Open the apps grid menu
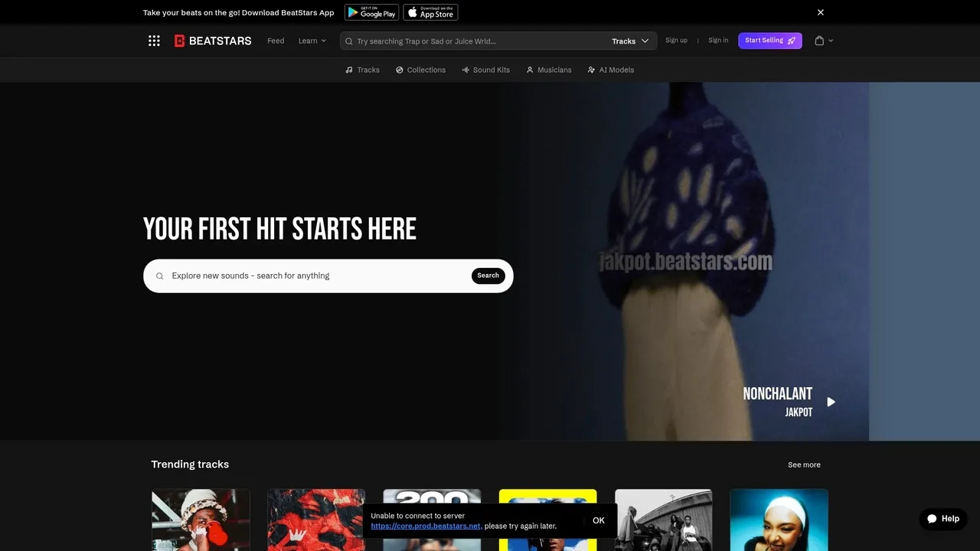Viewport: 980px width, 551px height. pyautogui.click(x=154, y=41)
